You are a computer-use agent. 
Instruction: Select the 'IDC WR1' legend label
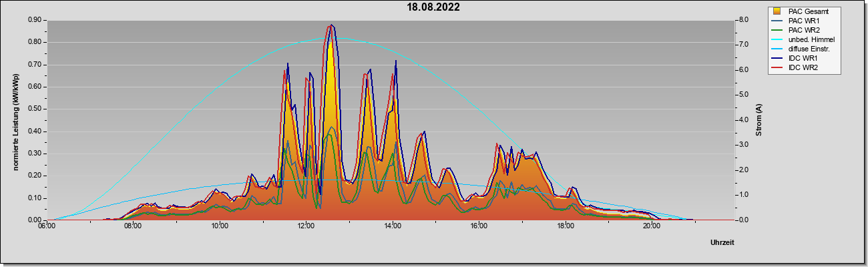point(804,58)
